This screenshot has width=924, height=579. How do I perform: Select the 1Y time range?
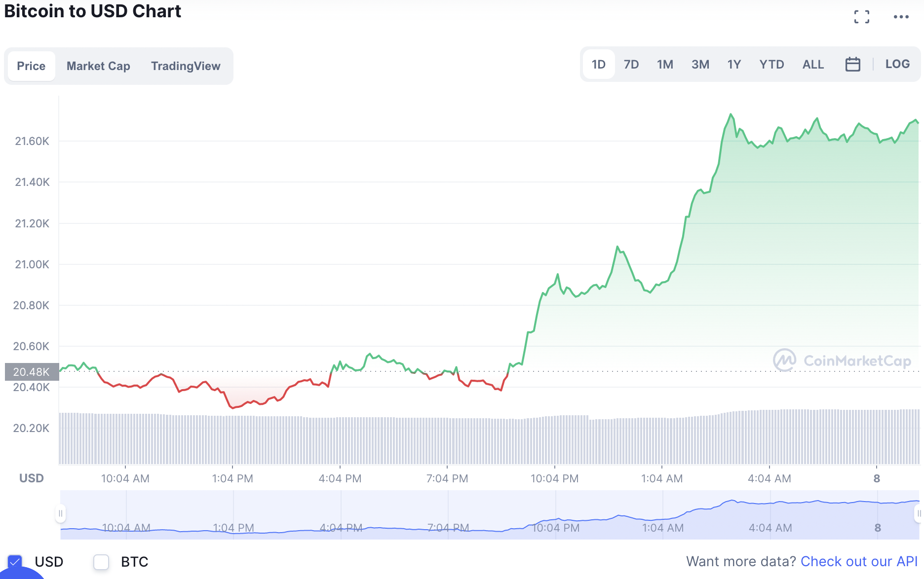click(x=734, y=64)
